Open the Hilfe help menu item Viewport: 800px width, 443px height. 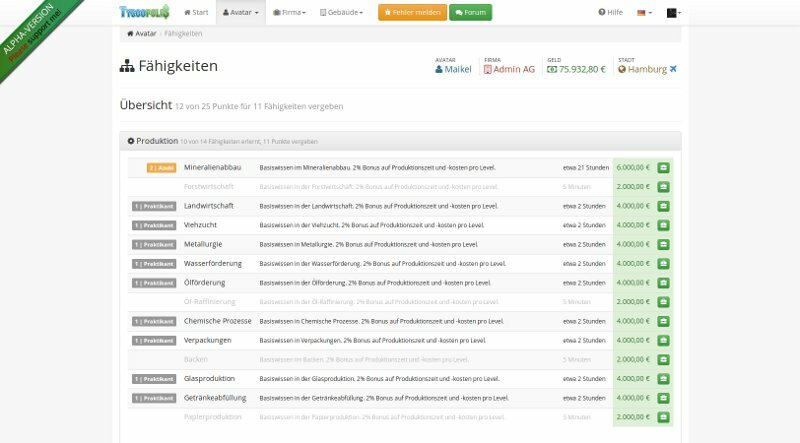(x=610, y=13)
